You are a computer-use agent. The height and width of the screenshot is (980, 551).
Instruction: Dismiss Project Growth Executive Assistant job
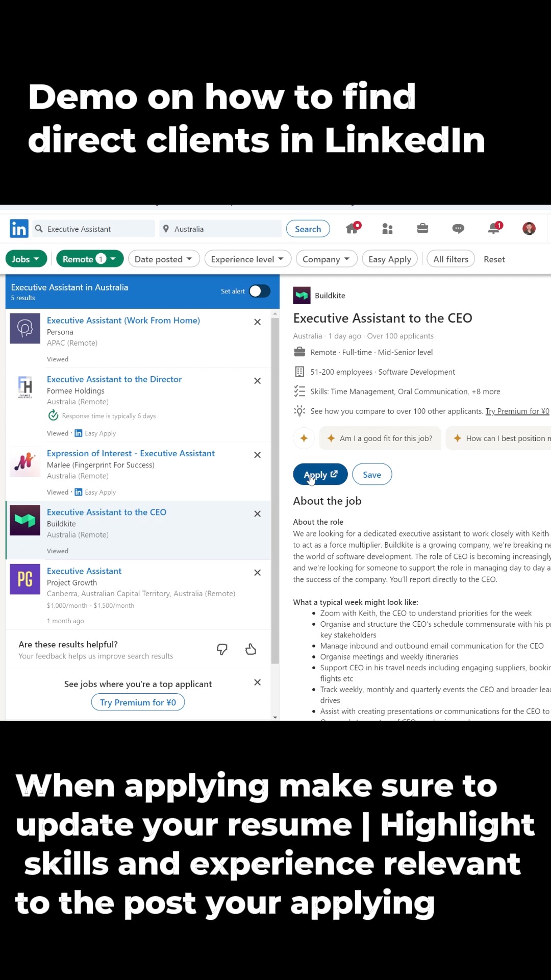click(x=258, y=573)
